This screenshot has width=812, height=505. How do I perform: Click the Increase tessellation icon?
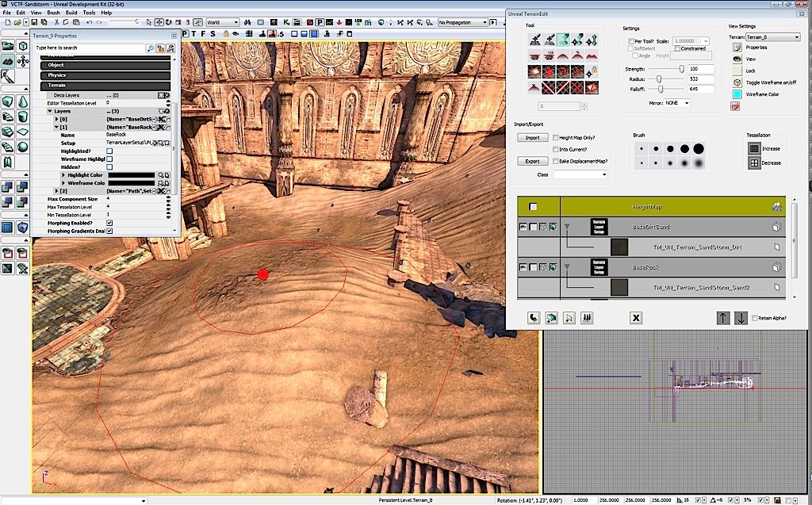point(755,149)
